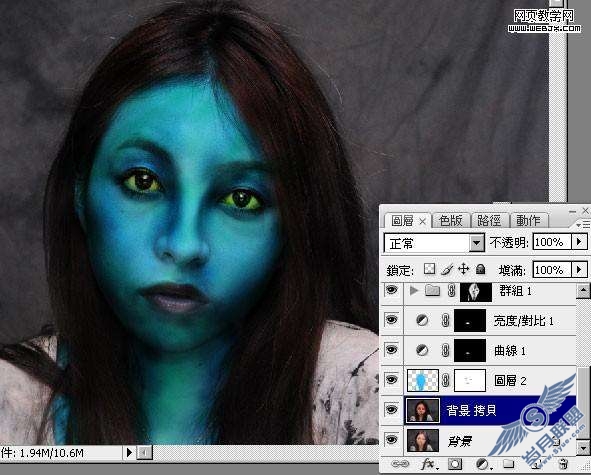This screenshot has height=475, width=591.
Task: Toggle visibility of 圖層 2
Action: 392,380
